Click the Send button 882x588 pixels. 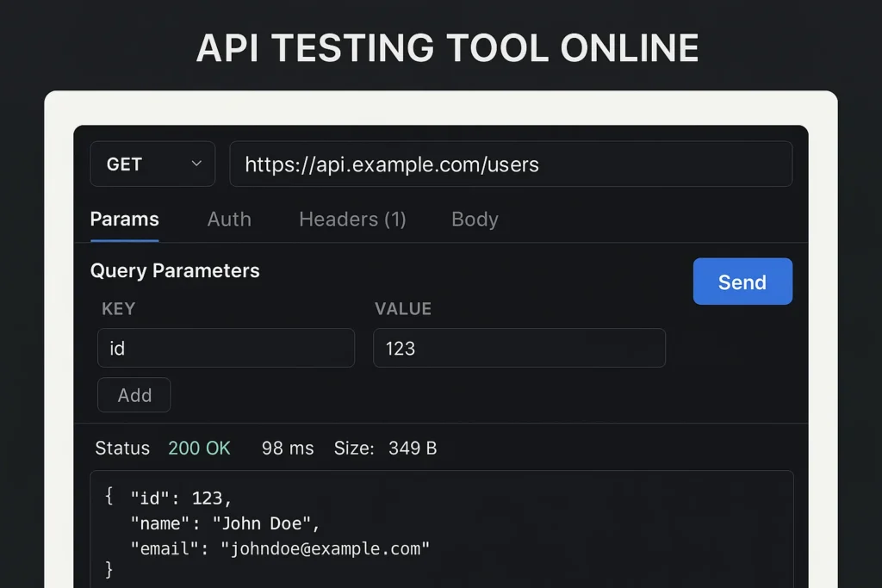click(742, 281)
